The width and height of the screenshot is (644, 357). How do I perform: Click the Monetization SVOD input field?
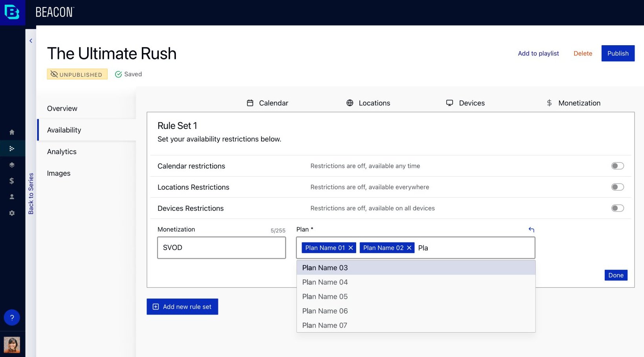click(x=221, y=248)
